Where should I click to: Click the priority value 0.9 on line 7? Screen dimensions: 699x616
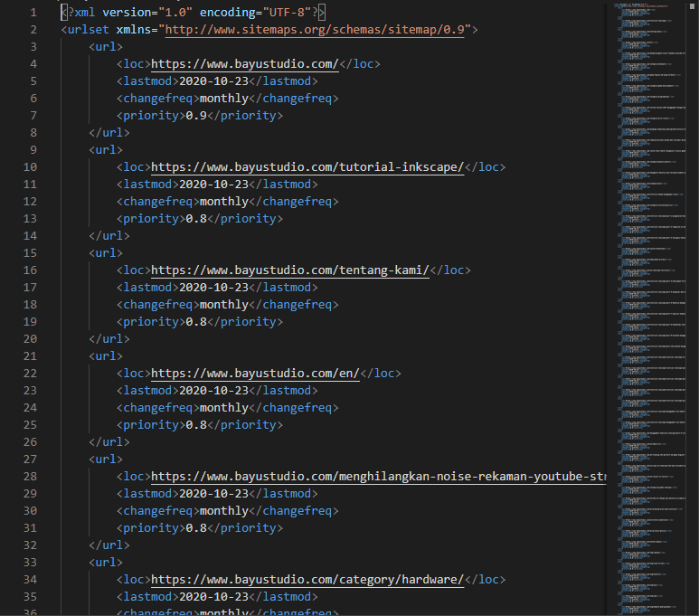pyautogui.click(x=196, y=116)
